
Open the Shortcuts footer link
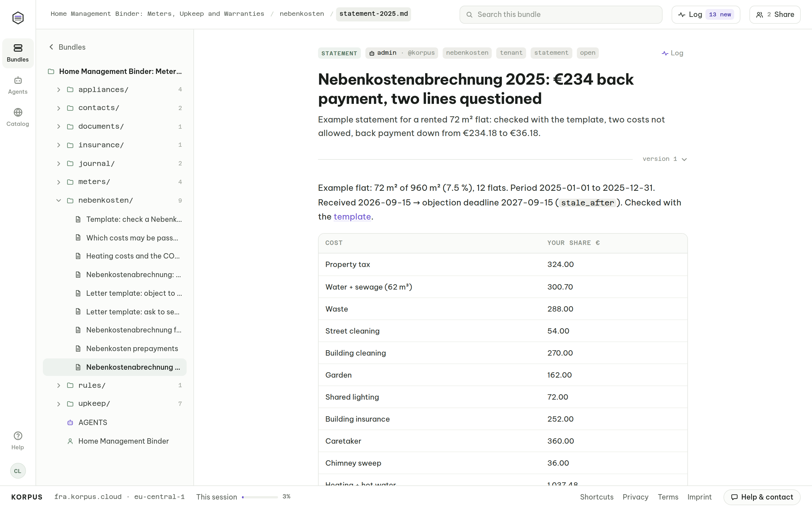597,497
